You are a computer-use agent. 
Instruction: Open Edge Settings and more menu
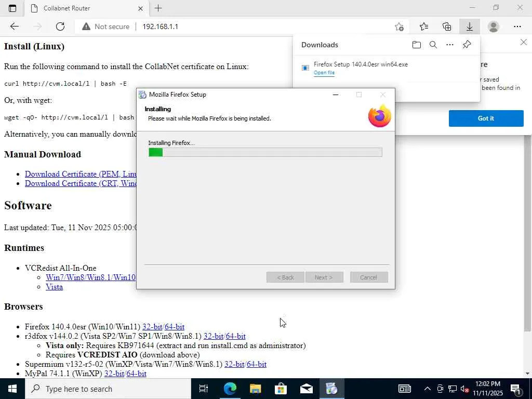(517, 26)
